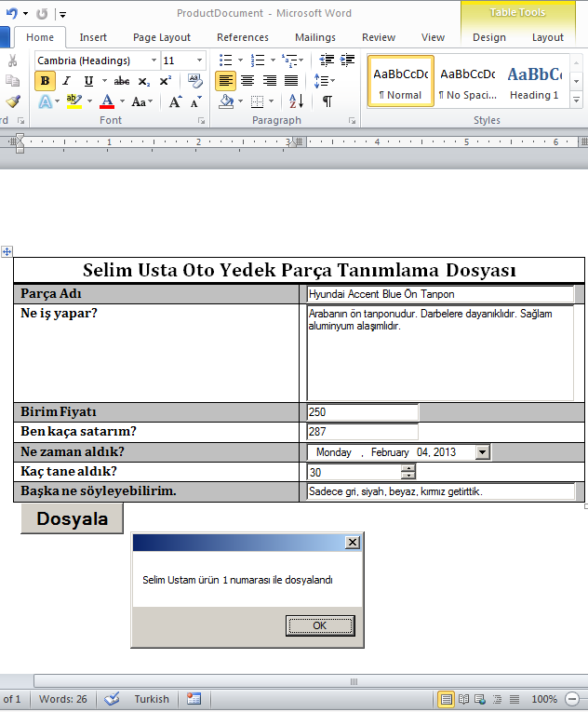The width and height of the screenshot is (588, 712).
Task: Apply strikethrough formatting from ribbon
Action: (x=121, y=81)
